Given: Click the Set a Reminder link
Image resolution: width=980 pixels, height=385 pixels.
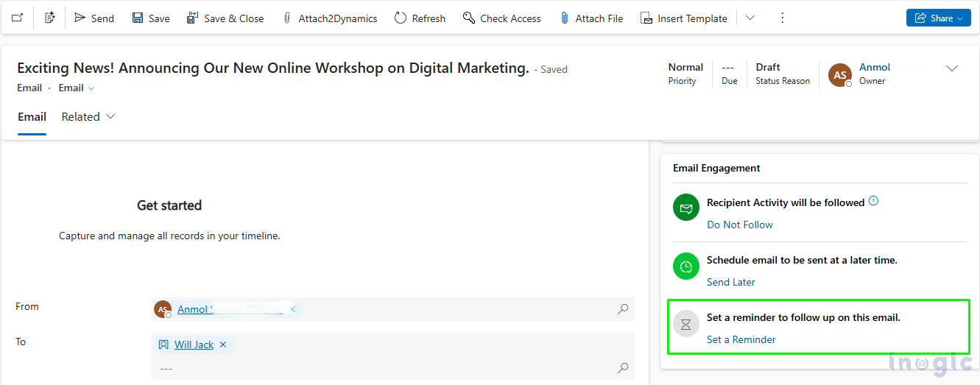Looking at the screenshot, I should pyautogui.click(x=741, y=339).
